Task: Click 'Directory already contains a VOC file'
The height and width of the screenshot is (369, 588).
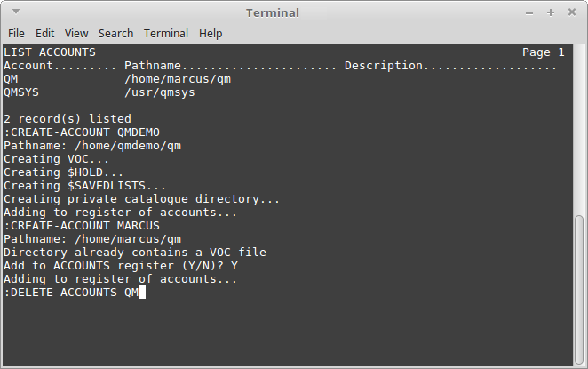Action: tap(135, 253)
